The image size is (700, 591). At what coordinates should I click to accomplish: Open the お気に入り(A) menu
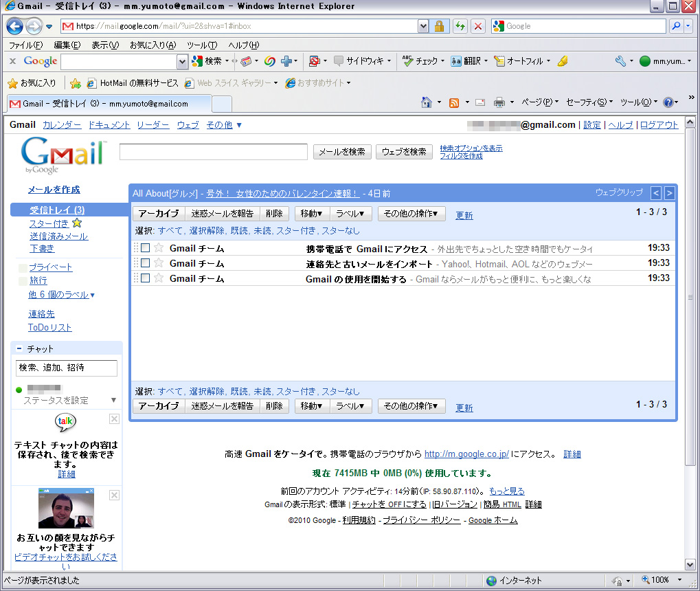(x=153, y=45)
